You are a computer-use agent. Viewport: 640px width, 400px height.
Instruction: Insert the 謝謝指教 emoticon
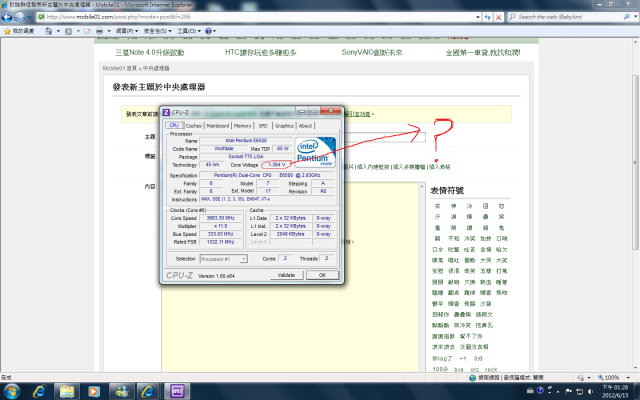point(443,336)
